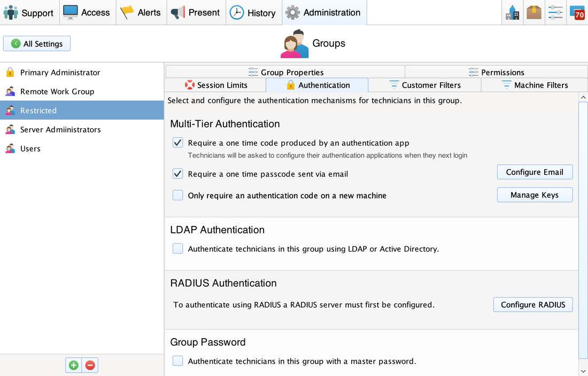
Task: Open the Group Properties tab
Action: (x=285, y=72)
